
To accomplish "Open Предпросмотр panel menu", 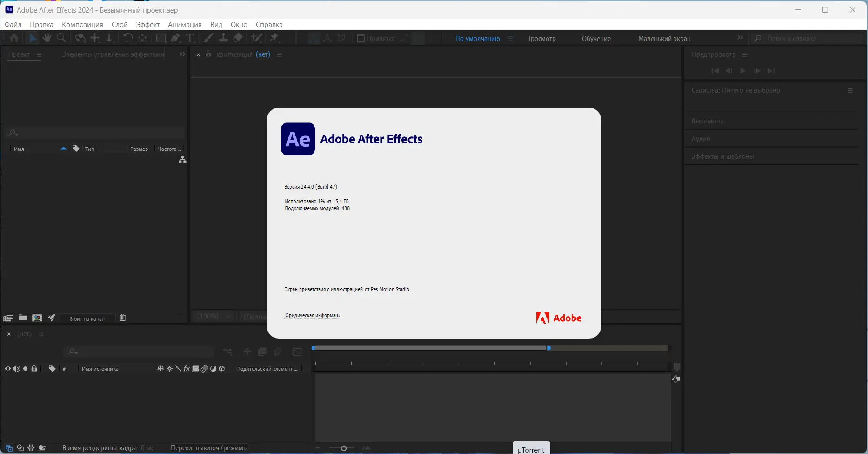I will tap(745, 54).
